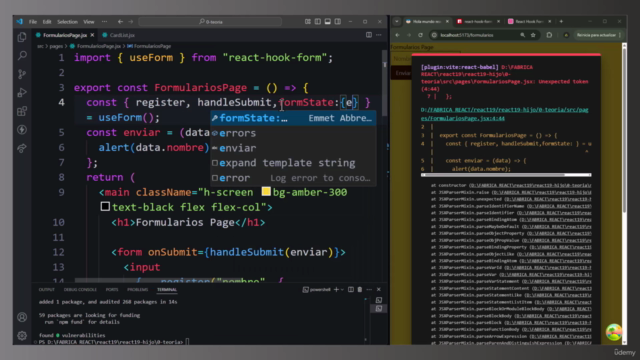This screenshot has height=360, width=640.
Task: Select the TERMINAL panel tab
Action: [x=167, y=289]
